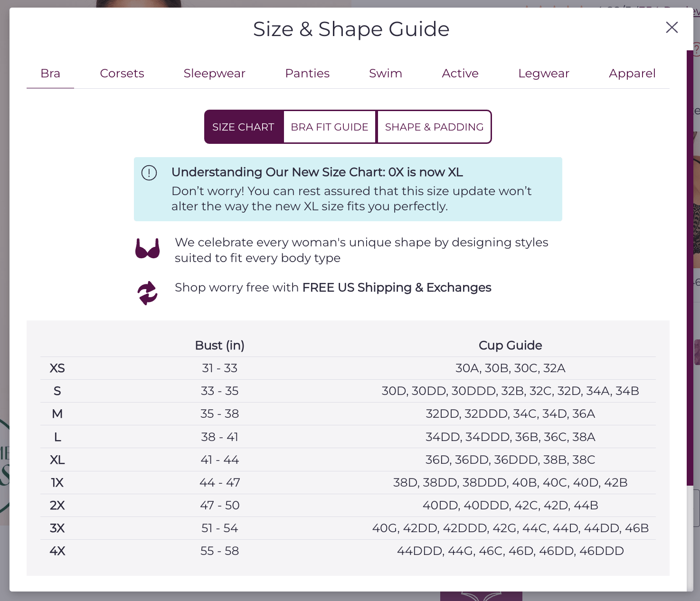Switch to the Active tab
The image size is (700, 601).
(x=460, y=73)
